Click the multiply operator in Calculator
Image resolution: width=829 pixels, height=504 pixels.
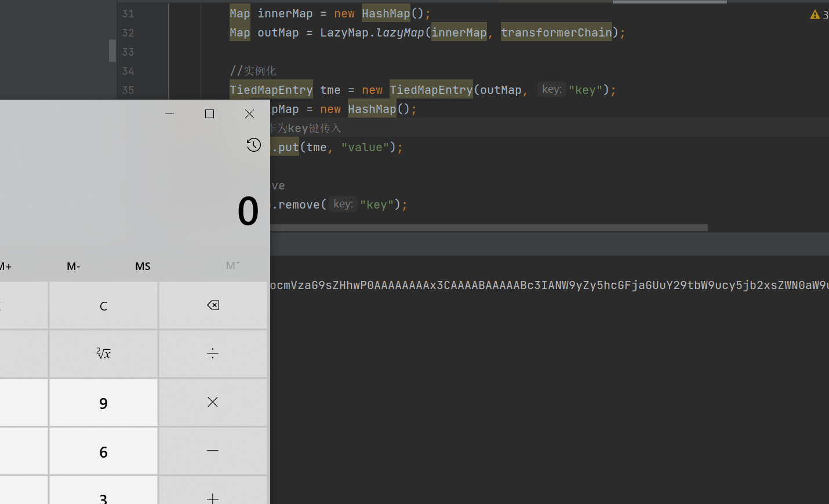tap(213, 402)
